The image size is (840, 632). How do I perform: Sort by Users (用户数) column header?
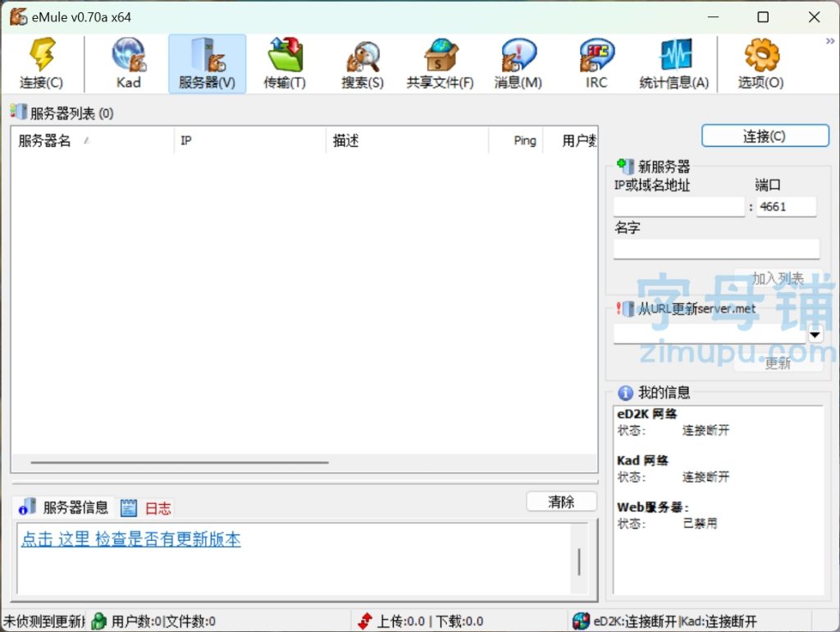570,140
